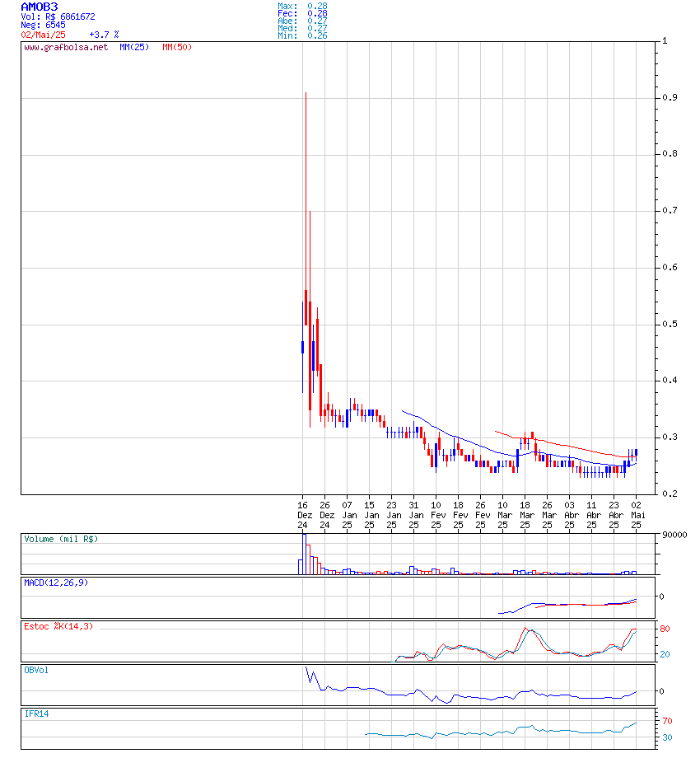Click the www.grafbolsa.net label
Image resolution: width=700 pixels, height=758 pixels.
pyautogui.click(x=66, y=48)
